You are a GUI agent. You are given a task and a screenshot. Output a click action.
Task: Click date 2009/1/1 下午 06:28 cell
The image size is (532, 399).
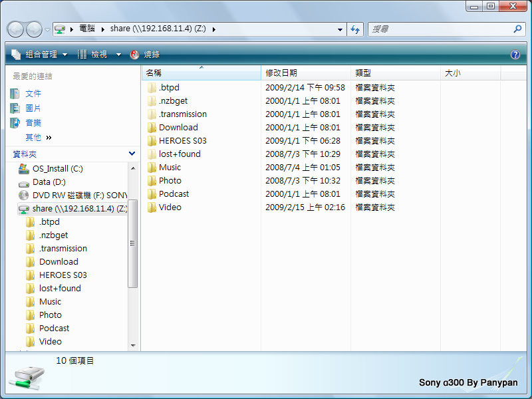click(x=303, y=141)
